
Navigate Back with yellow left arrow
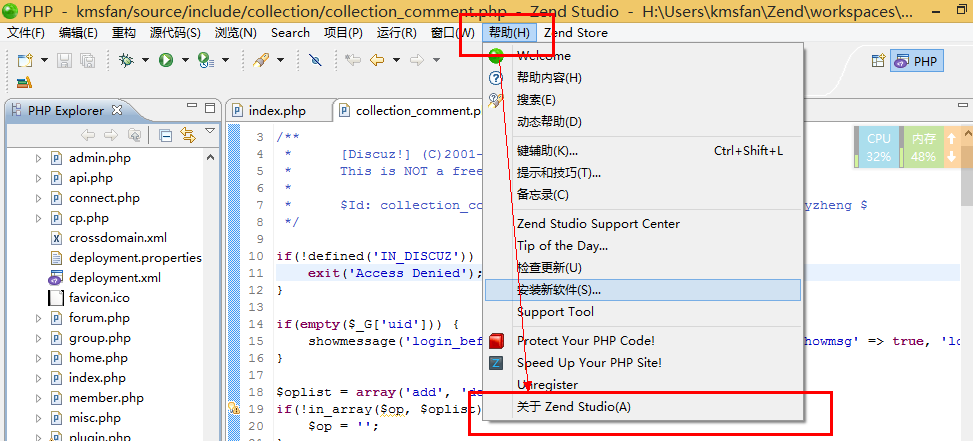(x=377, y=60)
